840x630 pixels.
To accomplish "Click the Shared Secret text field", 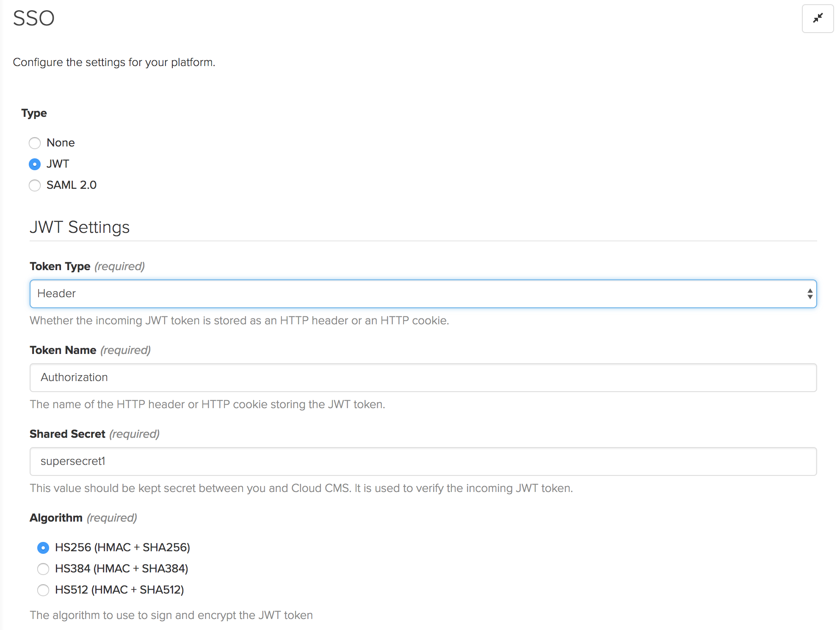I will pos(423,461).
